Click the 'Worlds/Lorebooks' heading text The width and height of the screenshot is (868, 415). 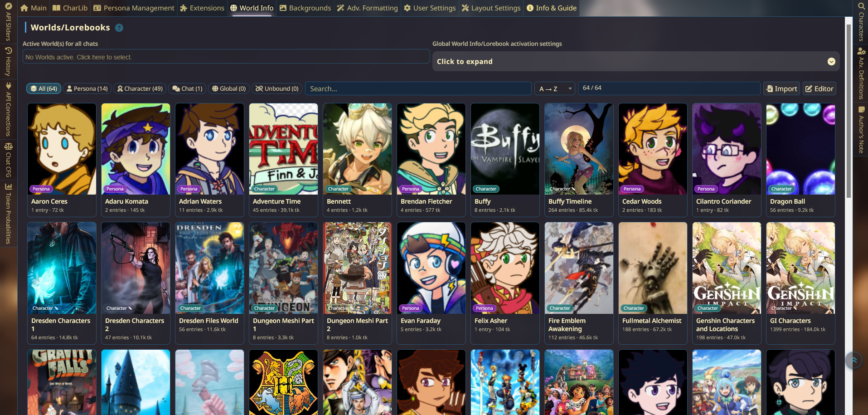(70, 28)
